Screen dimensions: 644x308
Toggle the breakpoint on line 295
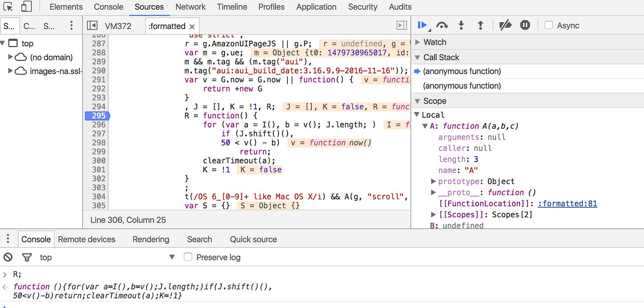pyautogui.click(x=97, y=116)
